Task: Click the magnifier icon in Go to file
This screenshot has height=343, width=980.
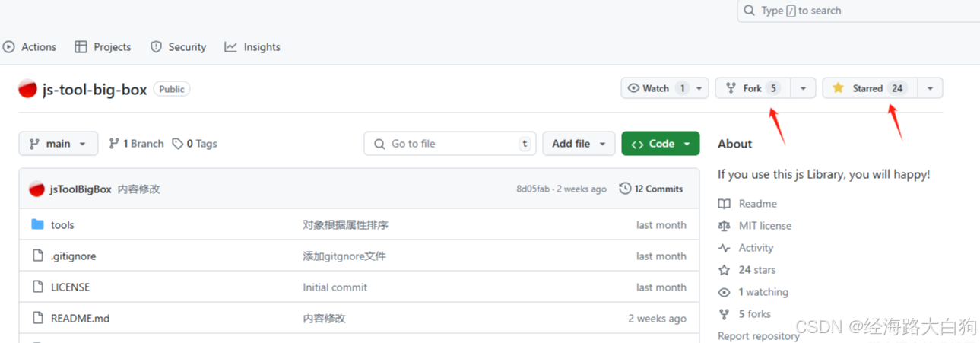Action: (x=379, y=144)
